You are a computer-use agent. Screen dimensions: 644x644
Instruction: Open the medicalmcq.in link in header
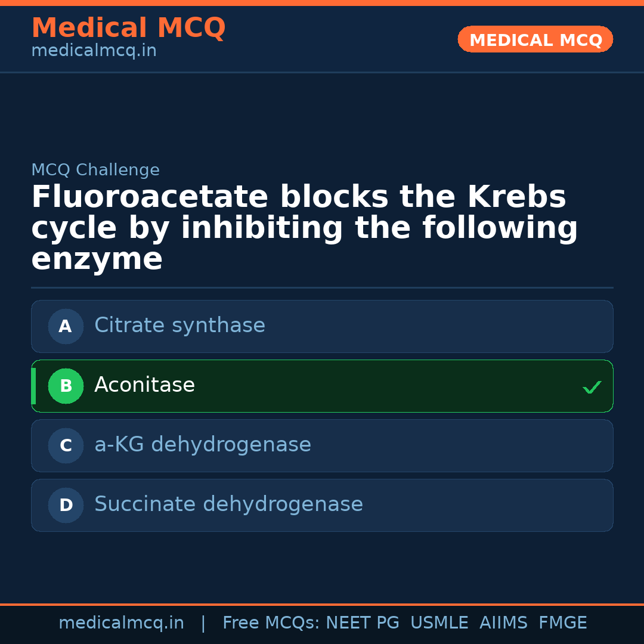94,50
